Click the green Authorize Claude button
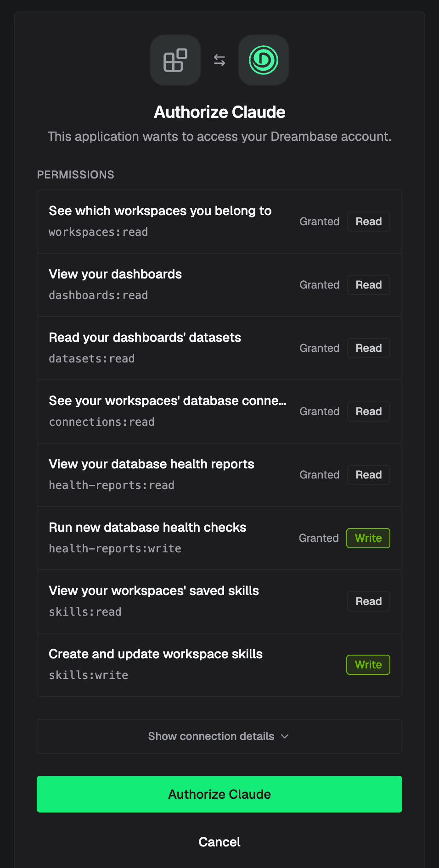The height and width of the screenshot is (868, 439). tap(219, 794)
